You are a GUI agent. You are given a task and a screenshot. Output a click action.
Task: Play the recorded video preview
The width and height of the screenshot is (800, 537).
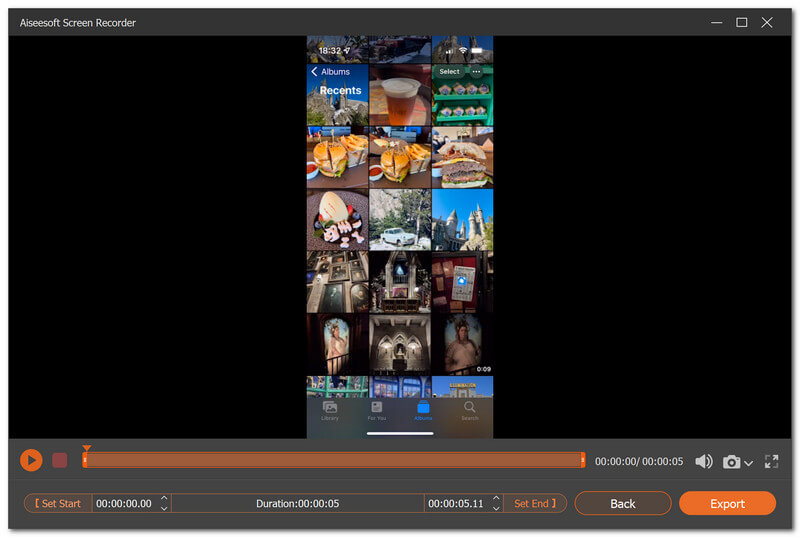[31, 461]
